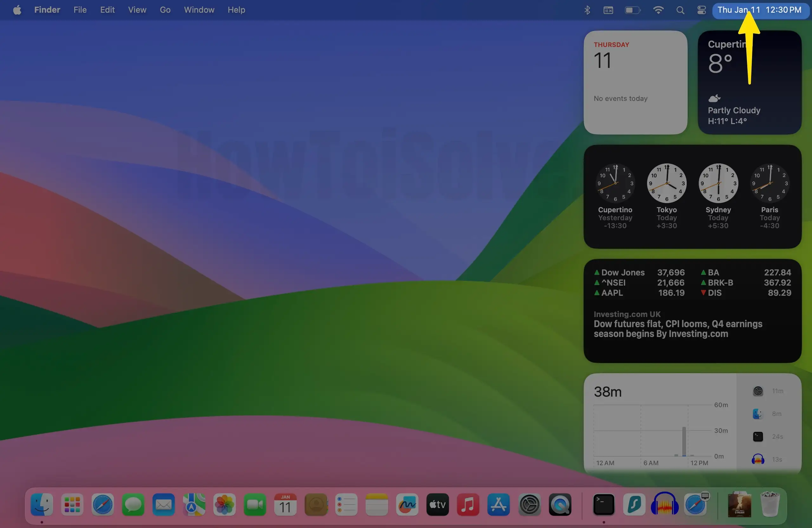
Task: Click the battery status menu
Action: click(x=632, y=10)
